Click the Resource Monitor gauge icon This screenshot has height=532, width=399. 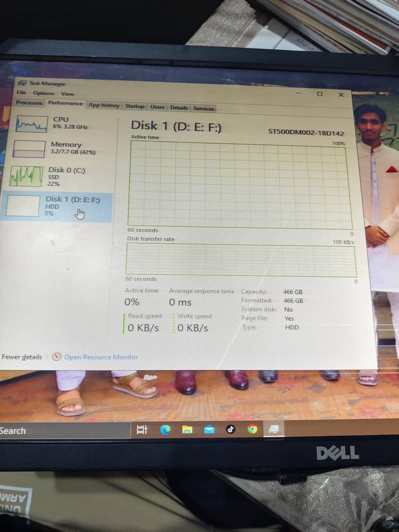pos(56,357)
